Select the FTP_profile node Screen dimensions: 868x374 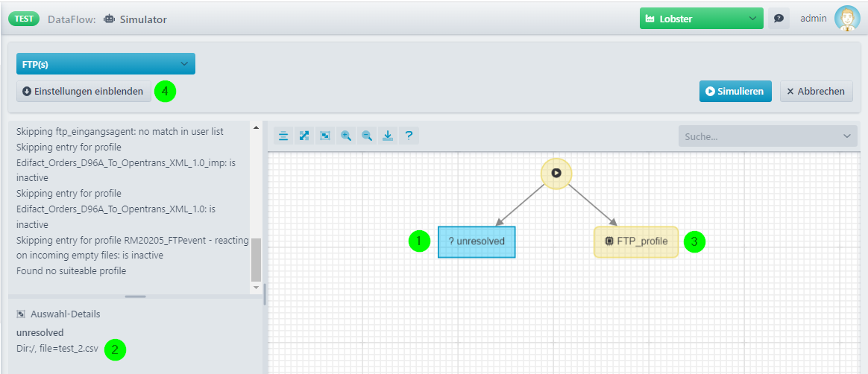pos(636,242)
